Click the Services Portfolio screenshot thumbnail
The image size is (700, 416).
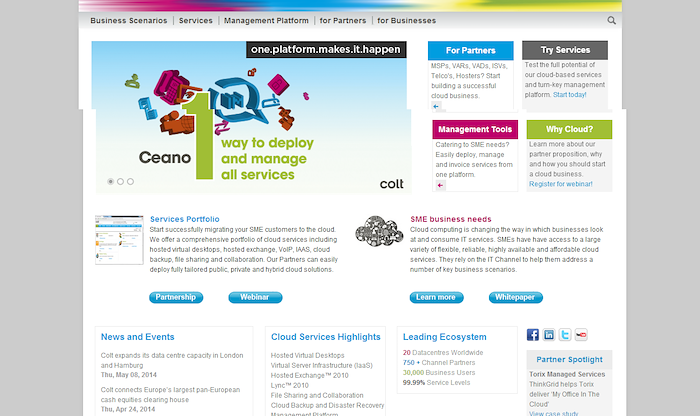[119, 240]
